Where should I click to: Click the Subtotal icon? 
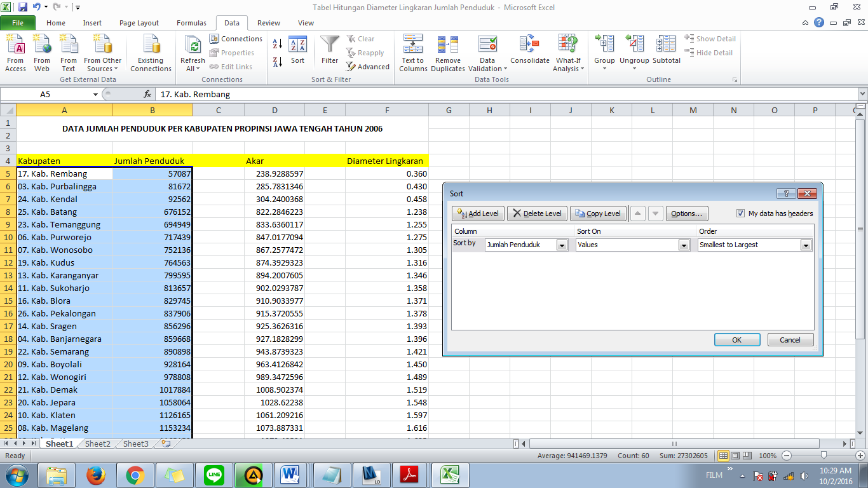(666, 51)
